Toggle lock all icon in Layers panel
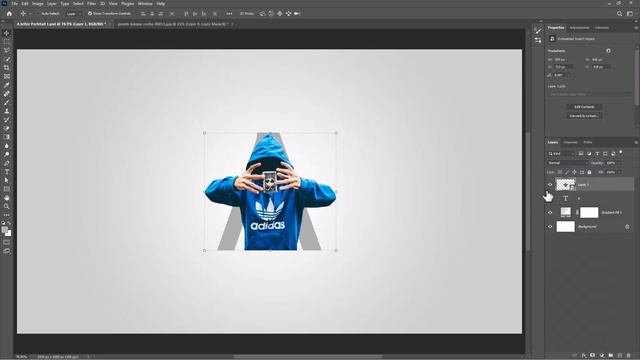Image resolution: width=640 pixels, height=360 pixels. pyautogui.click(x=589, y=172)
